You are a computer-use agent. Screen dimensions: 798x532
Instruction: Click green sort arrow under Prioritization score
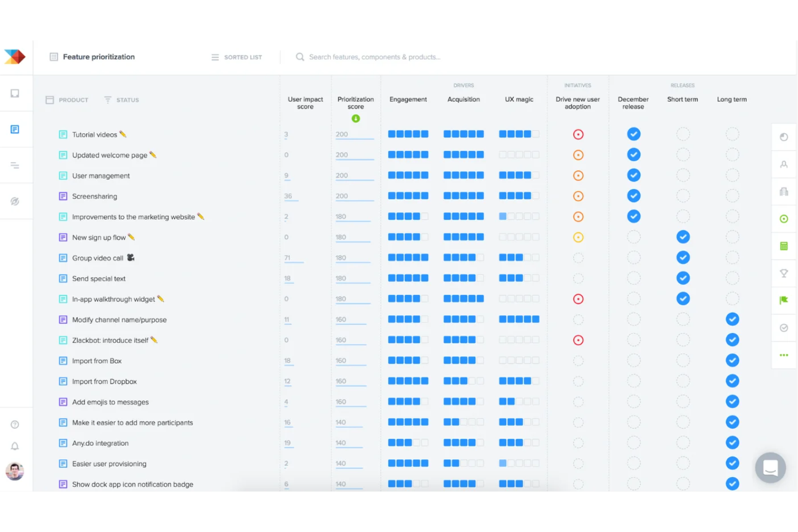(x=356, y=119)
